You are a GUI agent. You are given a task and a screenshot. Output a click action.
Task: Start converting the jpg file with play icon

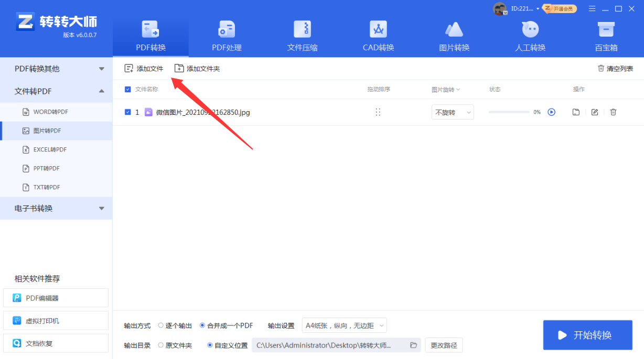click(x=551, y=112)
